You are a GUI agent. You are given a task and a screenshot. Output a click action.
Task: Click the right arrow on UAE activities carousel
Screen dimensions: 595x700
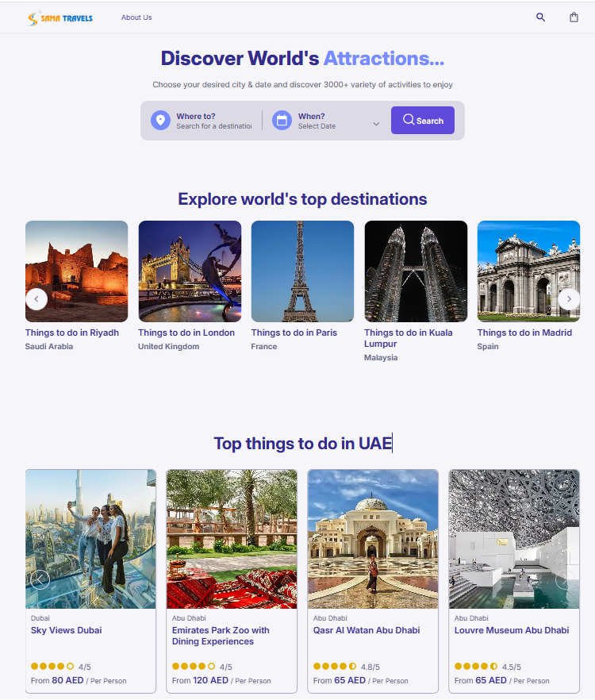[x=564, y=580]
